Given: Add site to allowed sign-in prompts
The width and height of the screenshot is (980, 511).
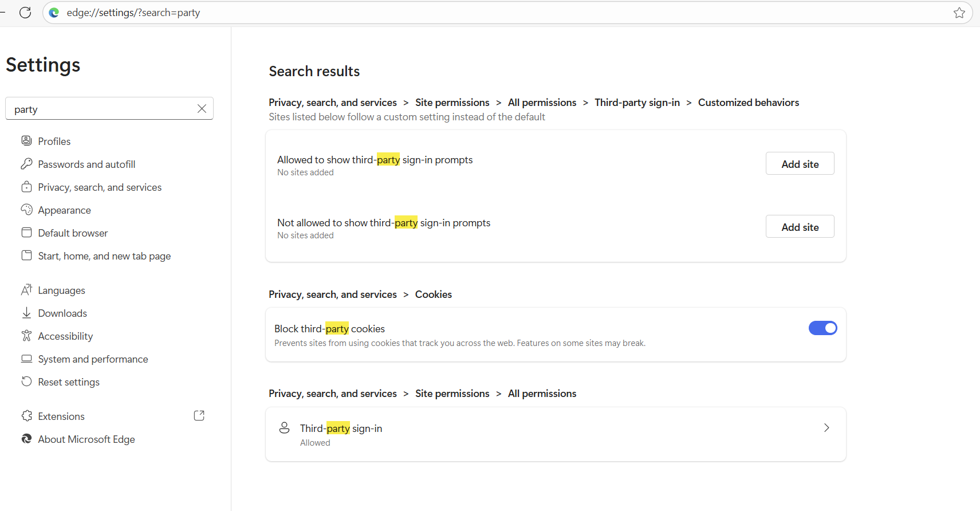Looking at the screenshot, I should [x=800, y=164].
